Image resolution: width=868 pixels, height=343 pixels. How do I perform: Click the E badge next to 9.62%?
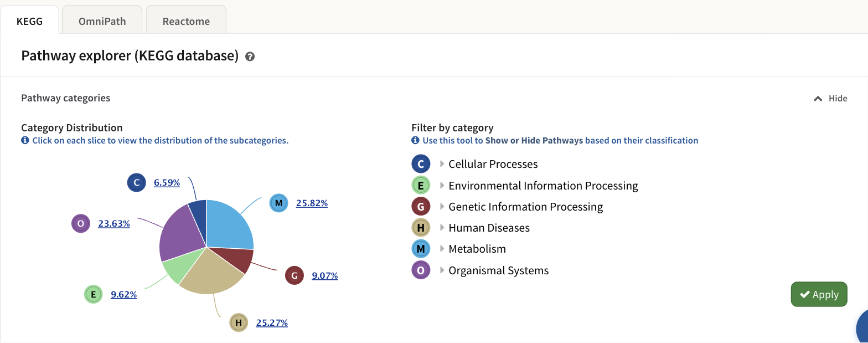(x=93, y=294)
